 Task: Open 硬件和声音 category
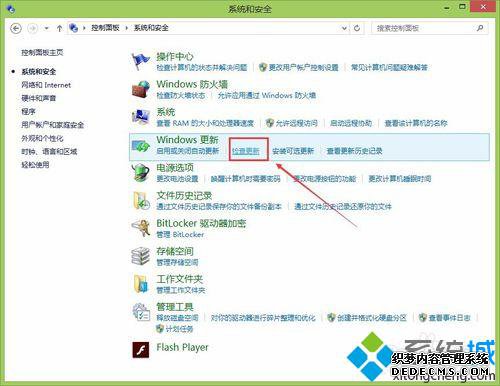pyautogui.click(x=39, y=98)
